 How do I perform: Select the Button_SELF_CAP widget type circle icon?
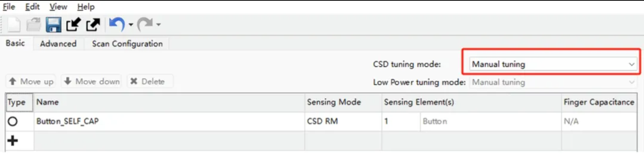point(13,121)
